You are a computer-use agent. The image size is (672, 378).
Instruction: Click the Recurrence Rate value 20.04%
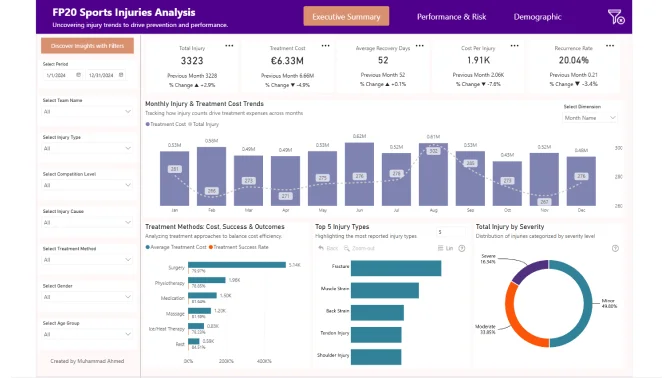coord(573,60)
